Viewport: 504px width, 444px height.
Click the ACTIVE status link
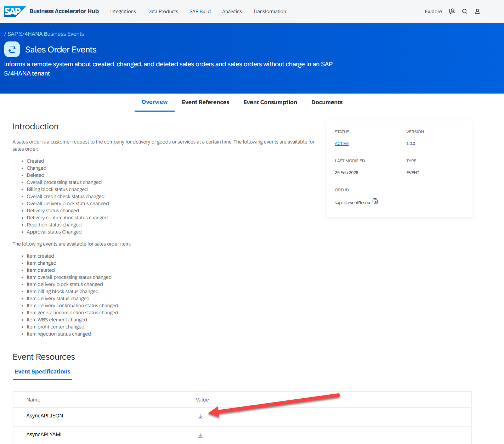click(x=342, y=144)
